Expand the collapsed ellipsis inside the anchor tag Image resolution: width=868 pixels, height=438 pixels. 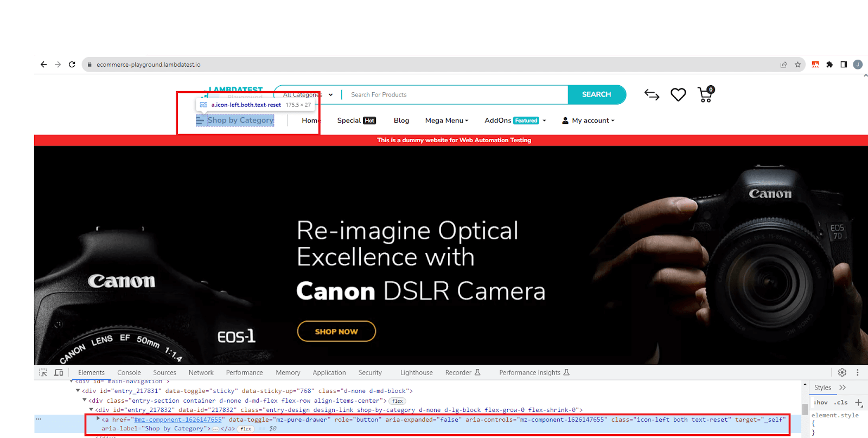(x=215, y=429)
